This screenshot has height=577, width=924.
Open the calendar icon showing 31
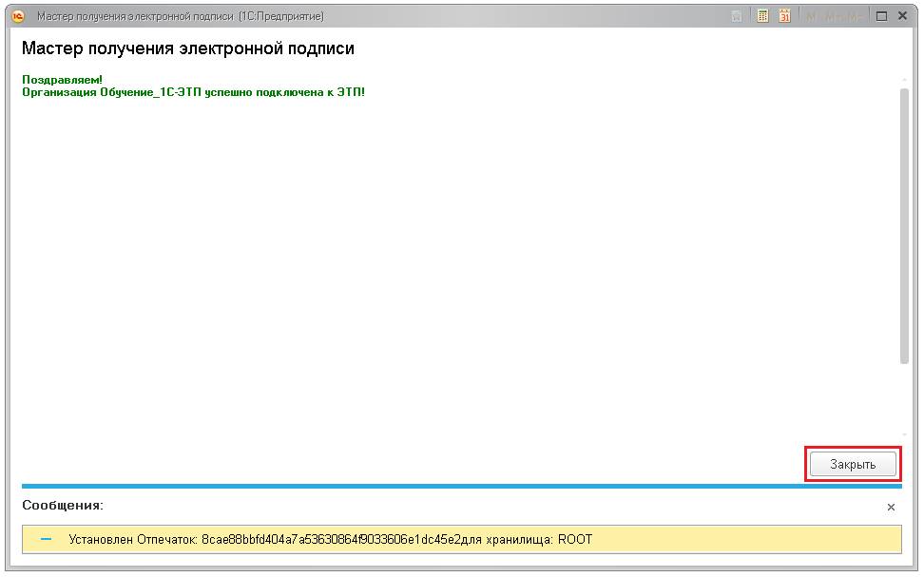coord(784,16)
